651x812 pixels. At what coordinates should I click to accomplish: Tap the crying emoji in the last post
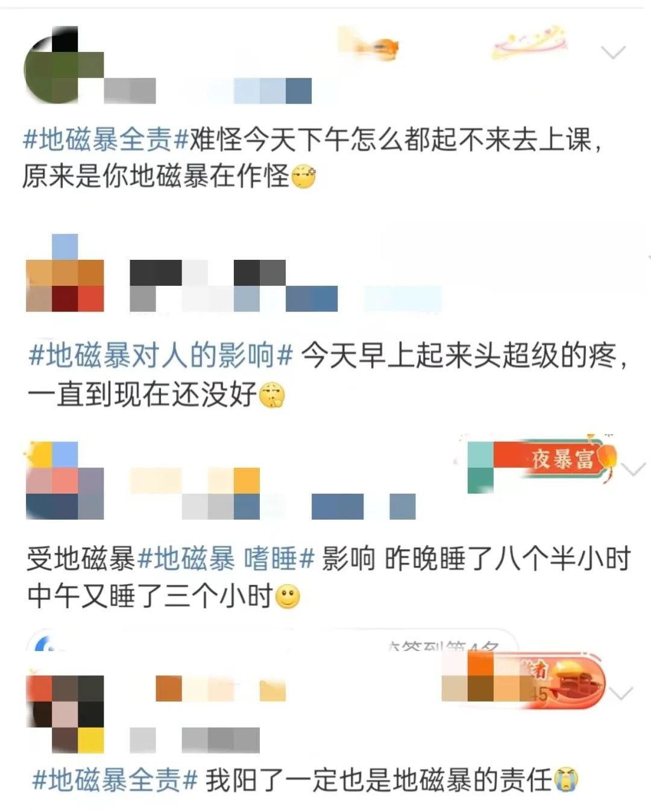point(566,780)
